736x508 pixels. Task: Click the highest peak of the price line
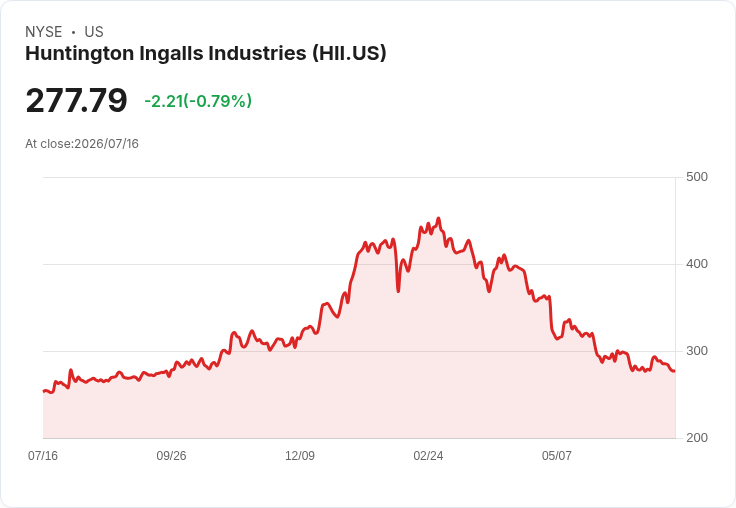tap(438, 218)
